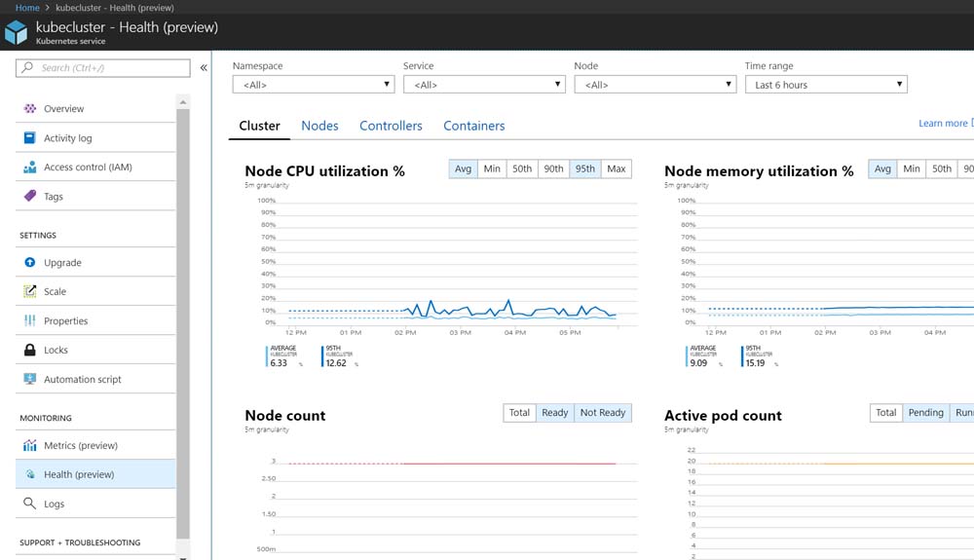Expand the Time range dropdown
This screenshot has width=974, height=560.
(x=826, y=85)
